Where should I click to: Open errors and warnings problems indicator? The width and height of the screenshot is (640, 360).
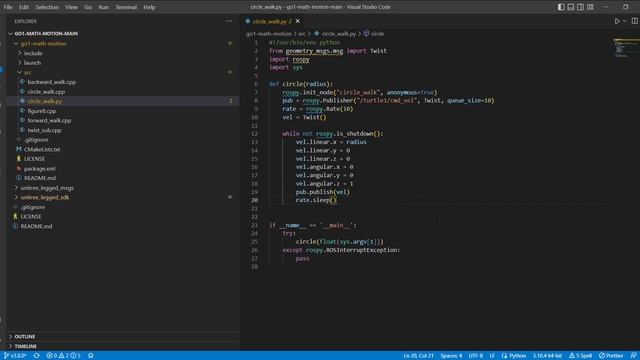63,356
